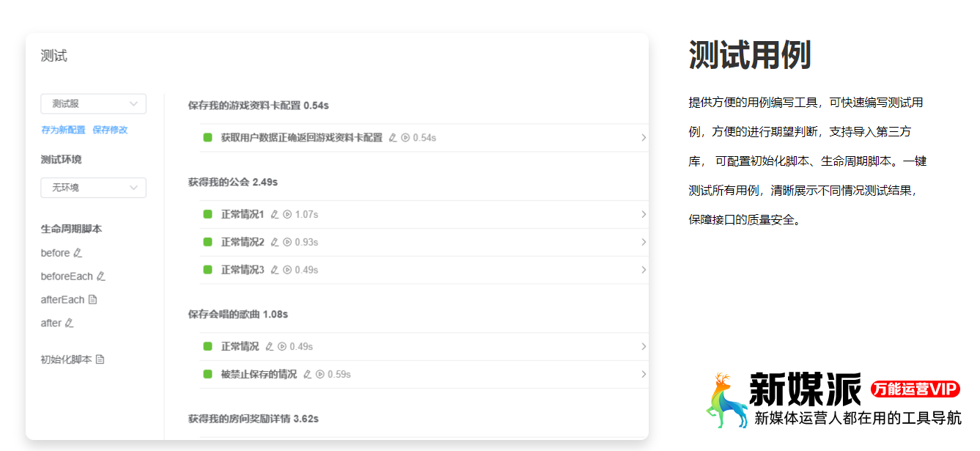This screenshot has height=451, width=980.
Task: Click the 保存修改 link
Action: click(110, 130)
